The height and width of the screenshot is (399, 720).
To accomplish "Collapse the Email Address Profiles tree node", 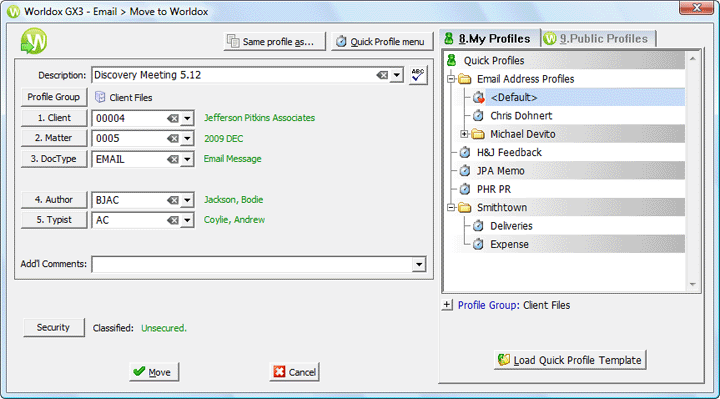I will click(451, 79).
